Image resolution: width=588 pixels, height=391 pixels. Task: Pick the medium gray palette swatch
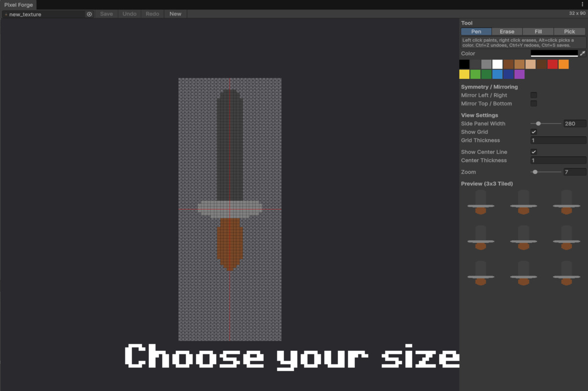pos(486,64)
